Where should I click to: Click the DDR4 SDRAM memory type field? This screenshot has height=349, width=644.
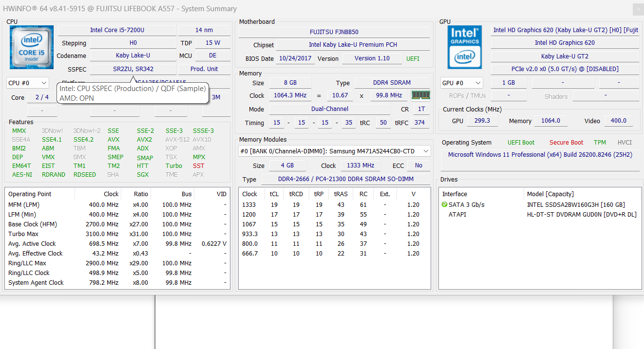pyautogui.click(x=392, y=83)
